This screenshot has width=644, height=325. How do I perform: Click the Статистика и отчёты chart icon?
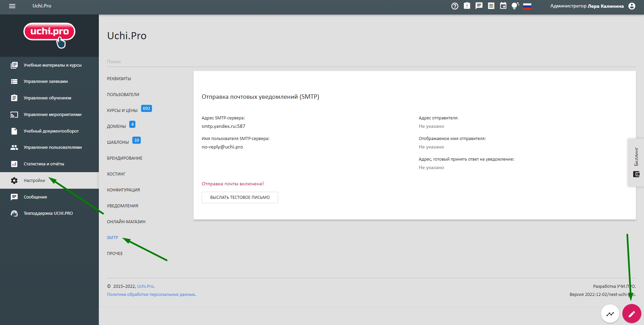coord(14,164)
